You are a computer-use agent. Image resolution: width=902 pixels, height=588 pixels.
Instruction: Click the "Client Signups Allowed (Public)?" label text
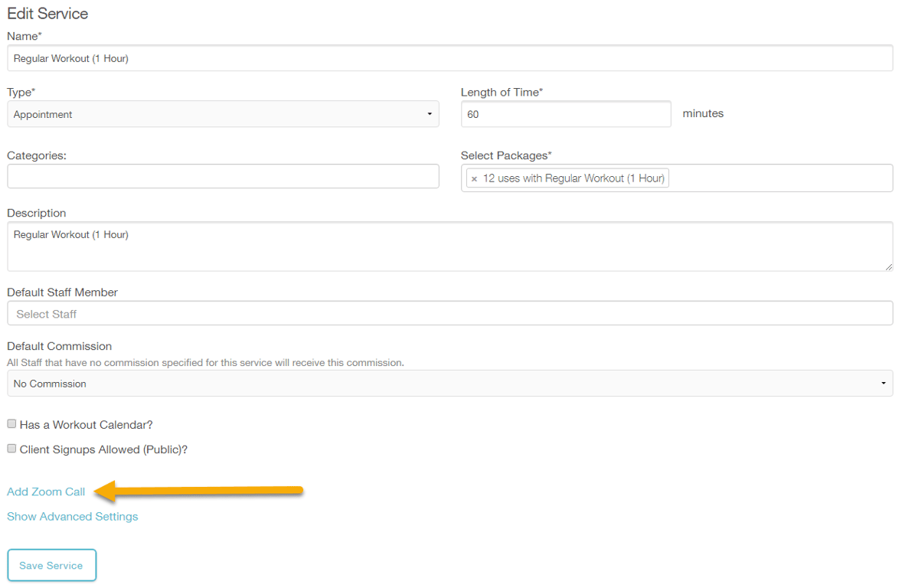click(x=103, y=449)
